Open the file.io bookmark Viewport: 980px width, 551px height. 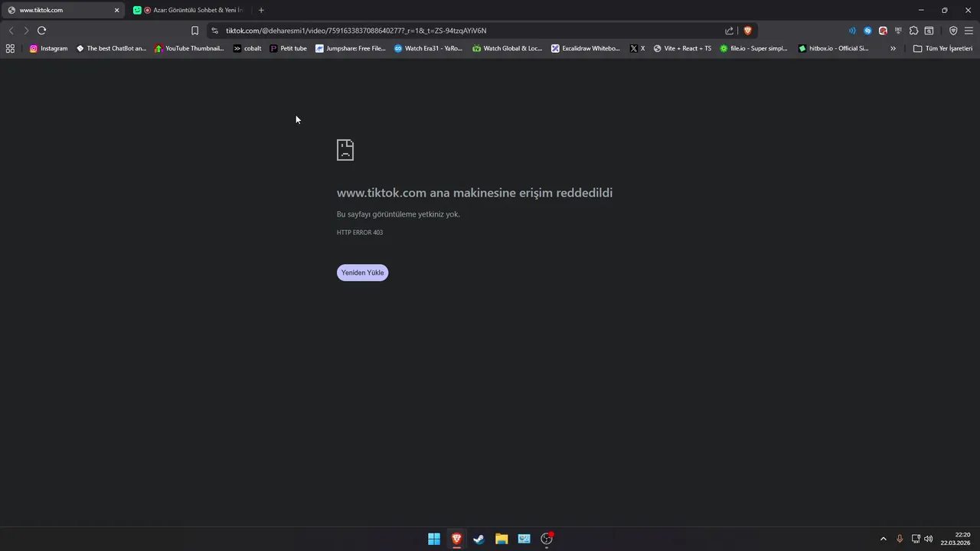click(x=753, y=48)
